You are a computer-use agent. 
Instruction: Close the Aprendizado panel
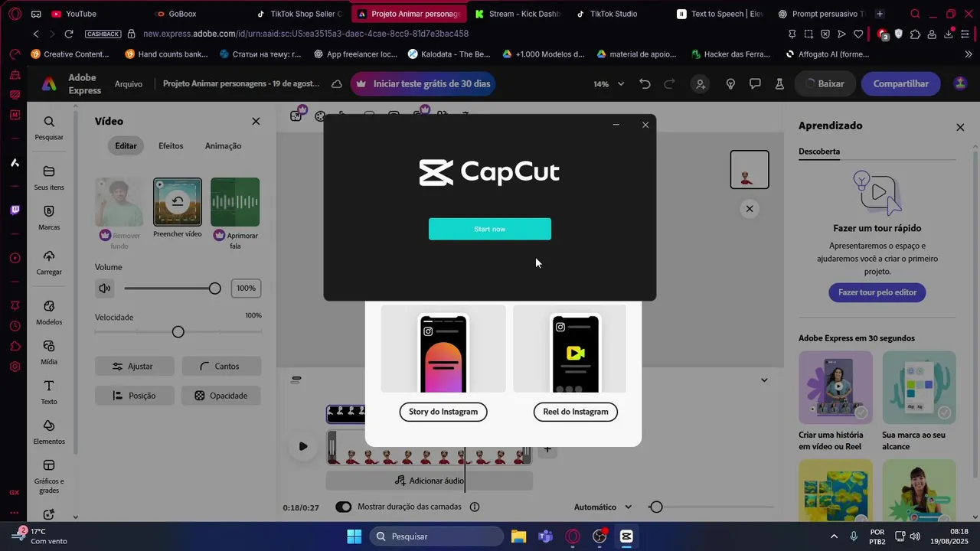pyautogui.click(x=960, y=127)
